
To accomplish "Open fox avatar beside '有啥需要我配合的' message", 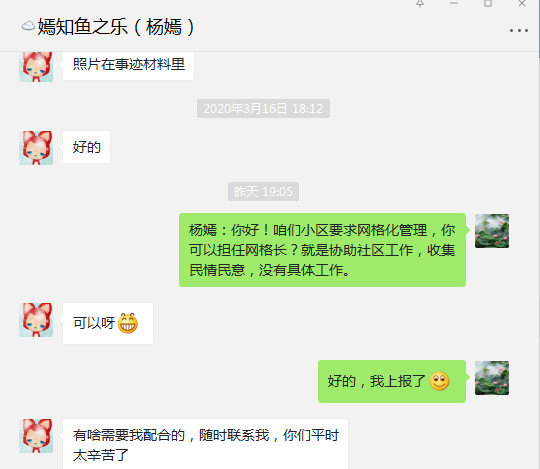I will coord(36,436).
